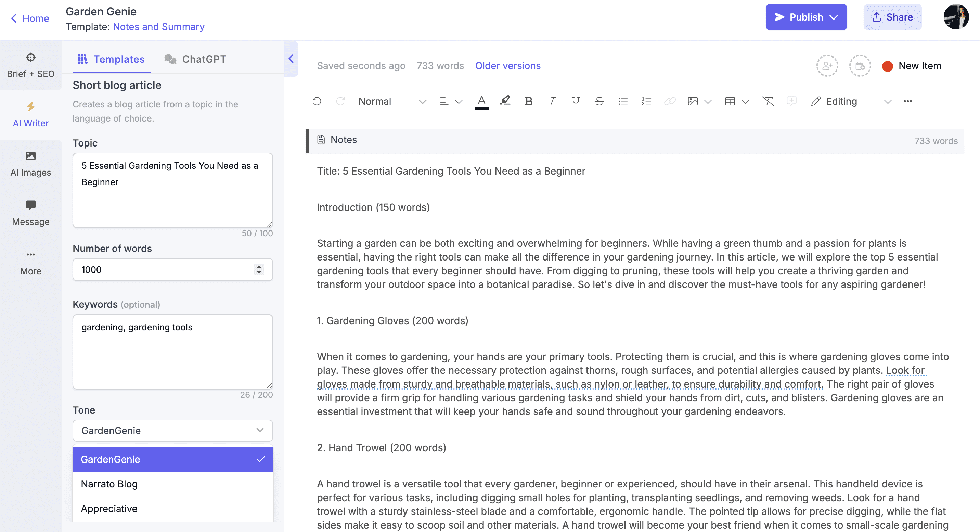The width and height of the screenshot is (980, 532).
Task: Insert a numbered list
Action: 646,101
